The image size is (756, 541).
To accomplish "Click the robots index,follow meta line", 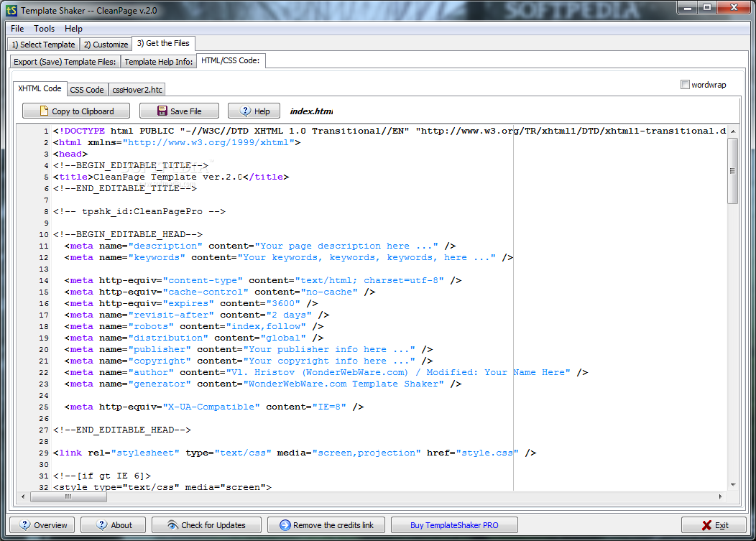I will 194,326.
